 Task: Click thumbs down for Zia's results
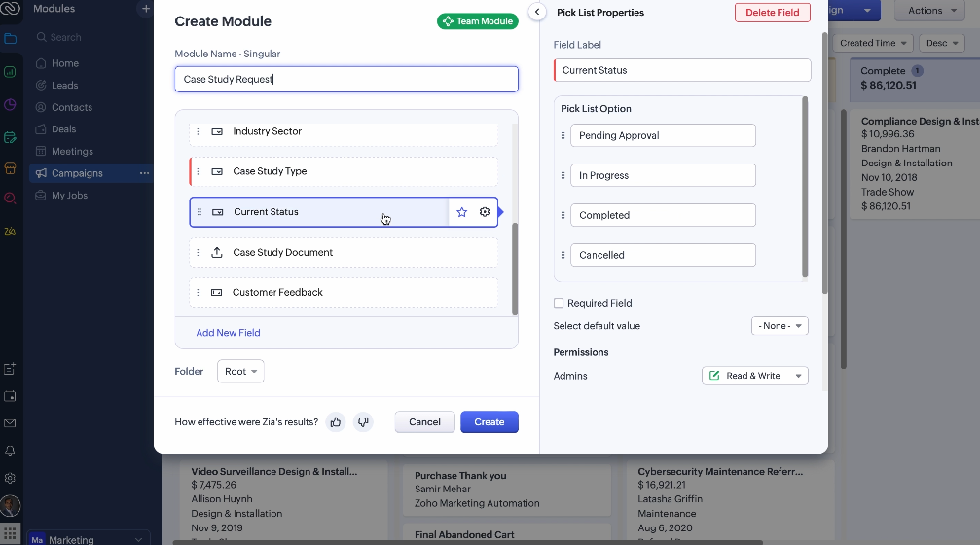[x=363, y=422]
